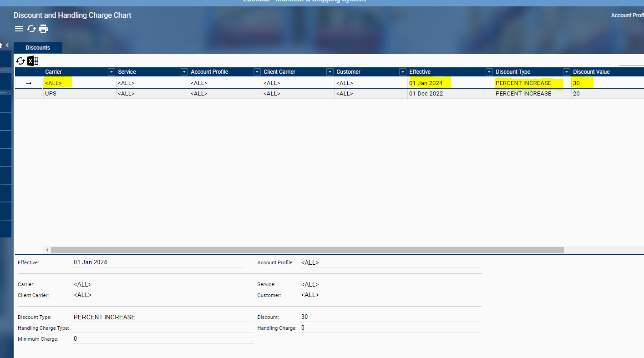Expand the Effective column filter dropdown

coord(489,72)
